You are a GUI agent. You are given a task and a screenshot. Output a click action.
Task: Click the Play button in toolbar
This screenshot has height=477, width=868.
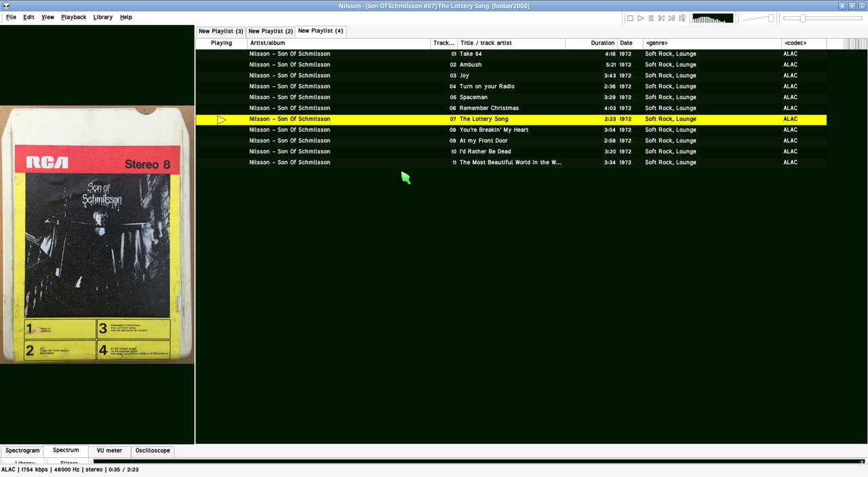point(640,18)
